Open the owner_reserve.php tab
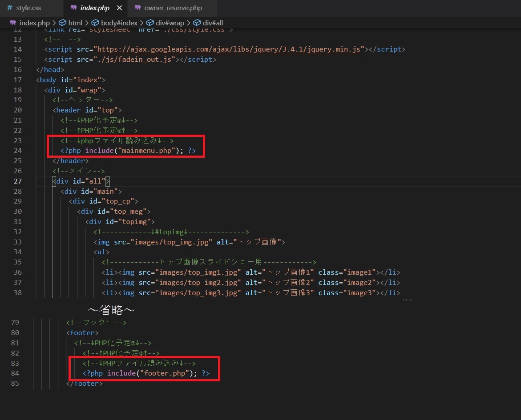 pos(173,8)
